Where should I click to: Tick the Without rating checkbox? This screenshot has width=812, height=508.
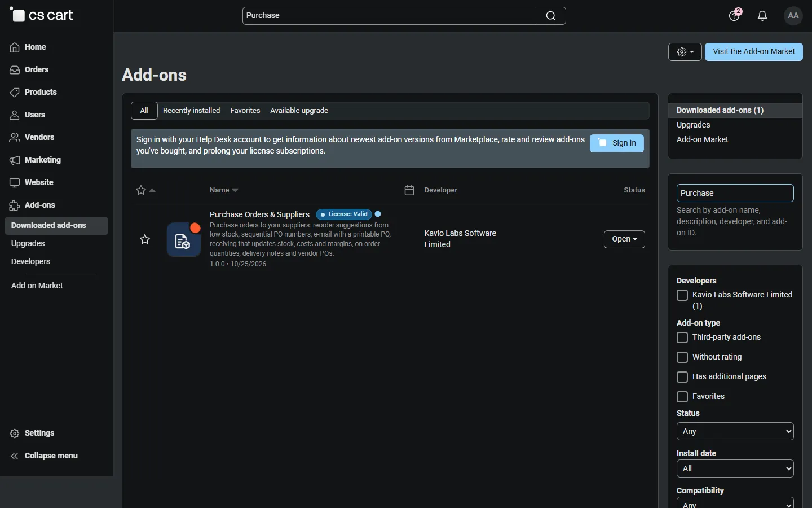click(683, 358)
